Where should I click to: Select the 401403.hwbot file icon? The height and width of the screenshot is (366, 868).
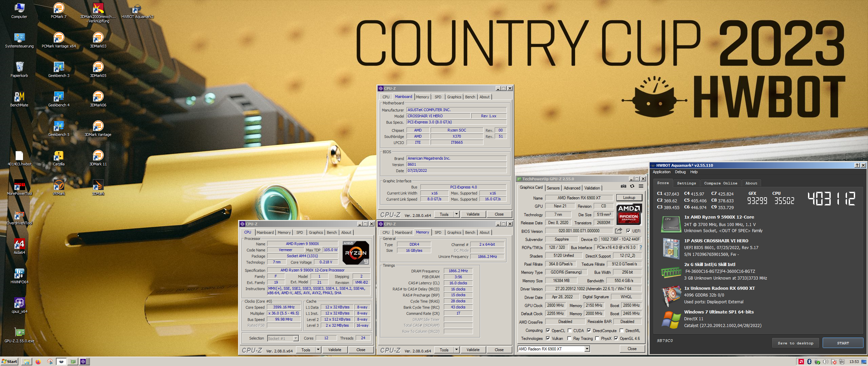coord(19,158)
